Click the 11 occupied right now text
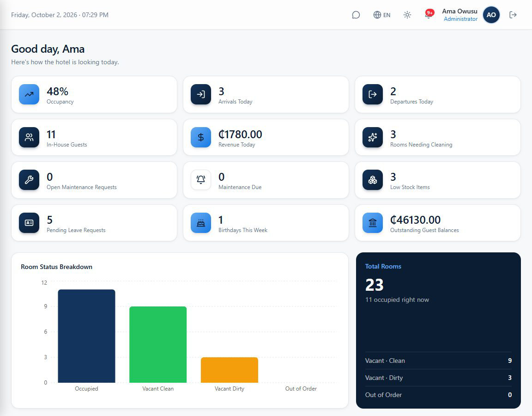Viewport: 532px width, 416px height. [x=397, y=300]
